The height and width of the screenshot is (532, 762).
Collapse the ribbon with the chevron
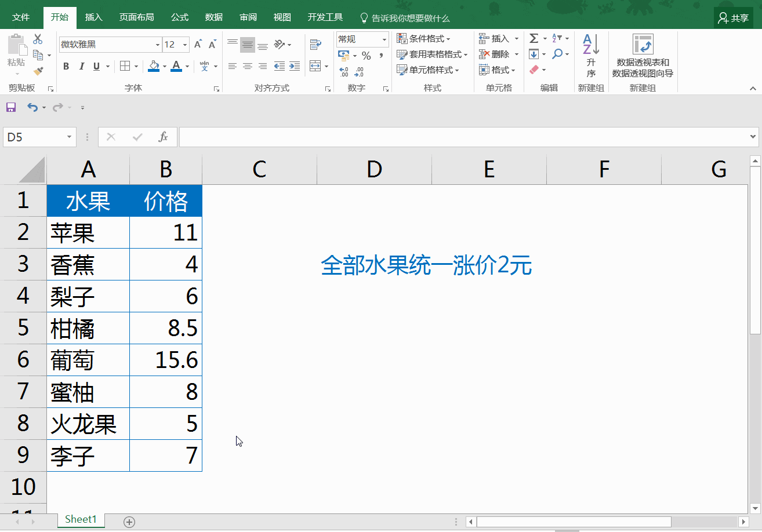point(753,89)
